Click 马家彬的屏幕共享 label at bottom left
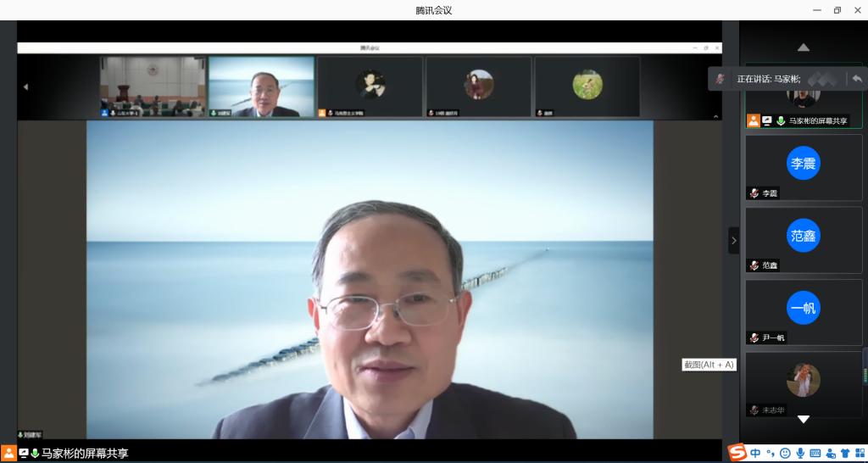Viewport: 868px width, 463px height. 85,454
